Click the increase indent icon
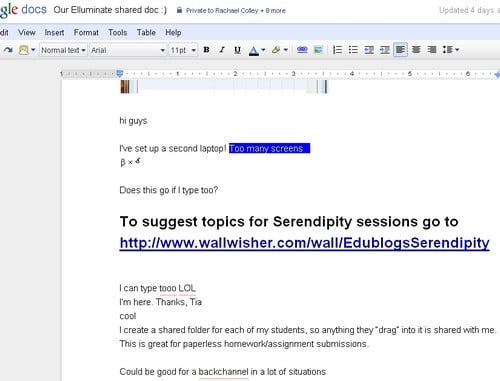This screenshot has height=381, width=500. [x=385, y=50]
